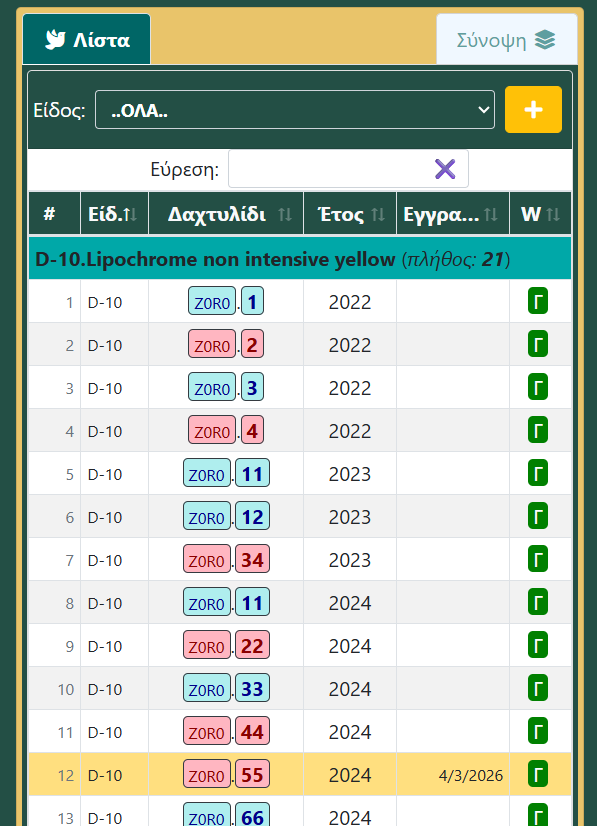The height and width of the screenshot is (826, 597).
Task: Click the green Γ icon in row 5
Action: [x=538, y=473]
